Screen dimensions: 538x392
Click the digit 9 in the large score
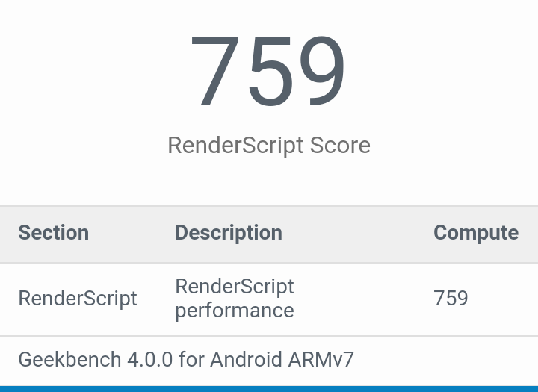321,72
